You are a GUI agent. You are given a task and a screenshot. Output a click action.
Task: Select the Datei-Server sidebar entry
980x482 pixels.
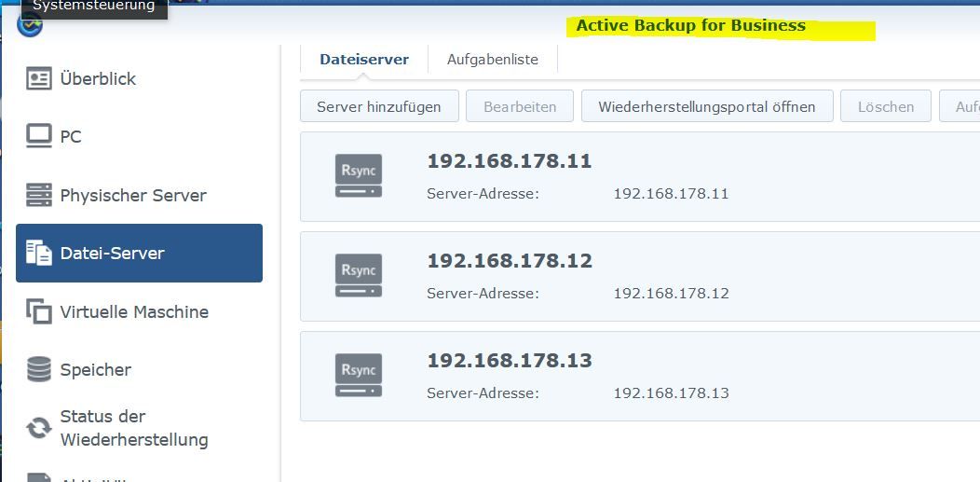(139, 254)
